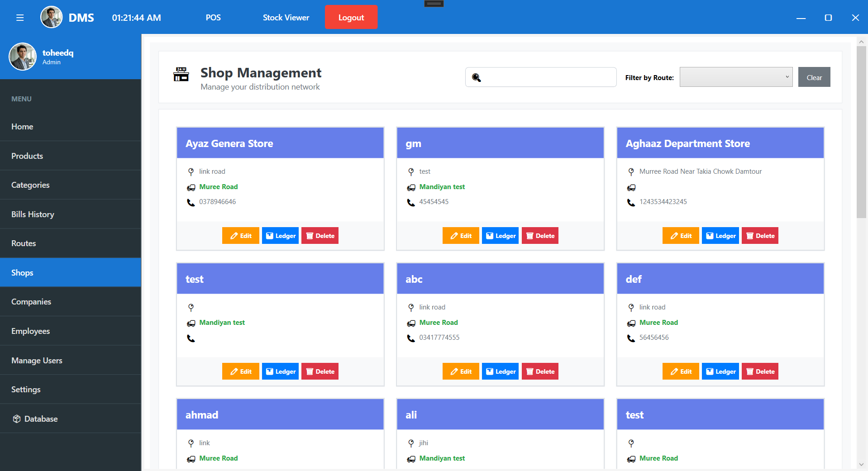Navigate to Routes in sidebar

pos(71,243)
